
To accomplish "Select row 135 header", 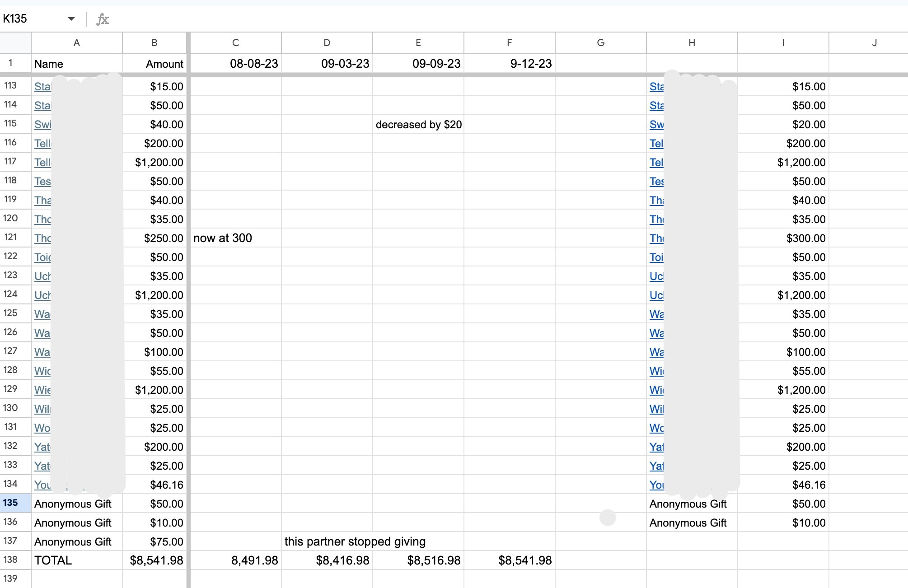I will point(11,503).
